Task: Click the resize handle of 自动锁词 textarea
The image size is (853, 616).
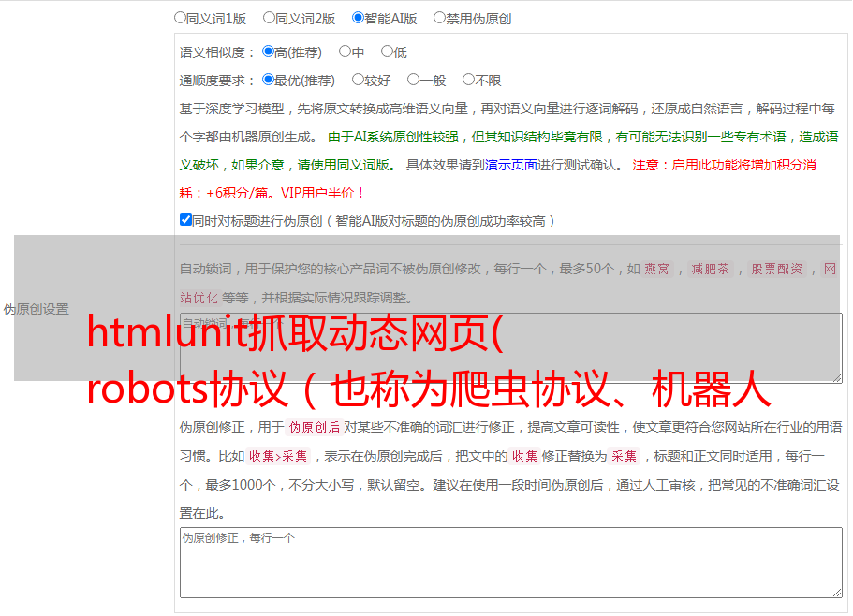Action: [837, 378]
